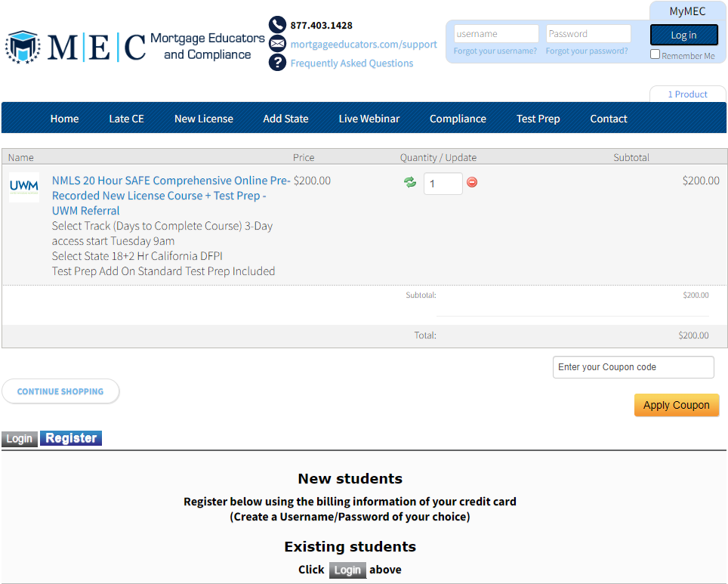
Task: Open the New License menu
Action: (x=204, y=119)
